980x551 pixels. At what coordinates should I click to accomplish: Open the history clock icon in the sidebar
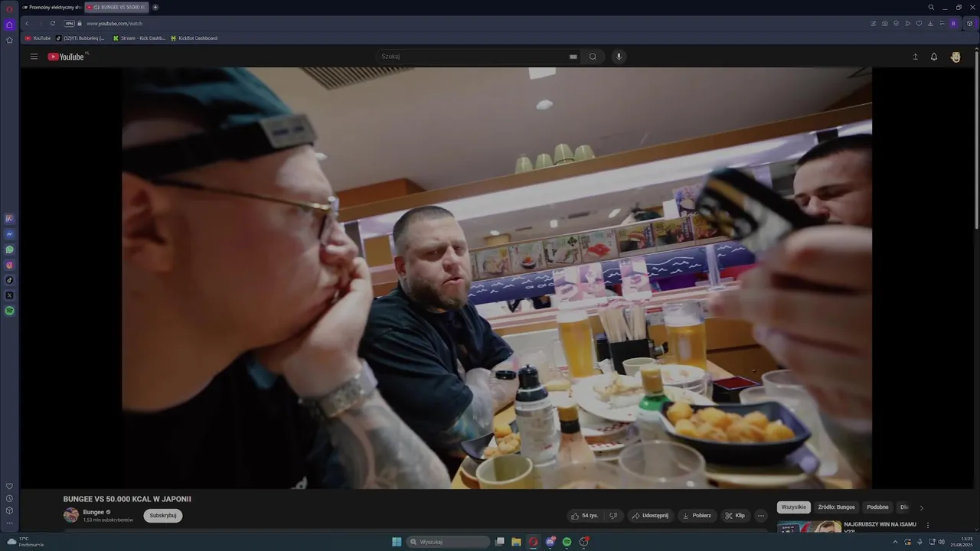[9, 498]
